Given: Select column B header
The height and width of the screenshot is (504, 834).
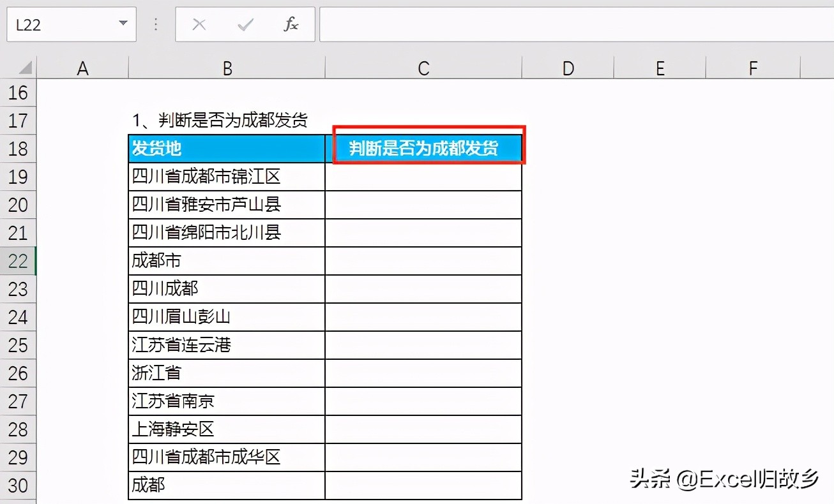Looking at the screenshot, I should [x=227, y=68].
